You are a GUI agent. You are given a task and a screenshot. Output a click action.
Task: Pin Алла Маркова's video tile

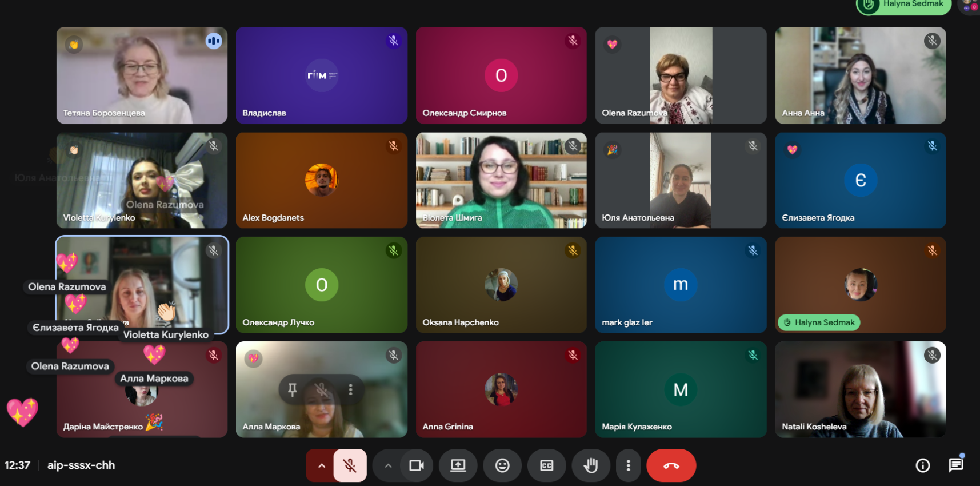[293, 390]
